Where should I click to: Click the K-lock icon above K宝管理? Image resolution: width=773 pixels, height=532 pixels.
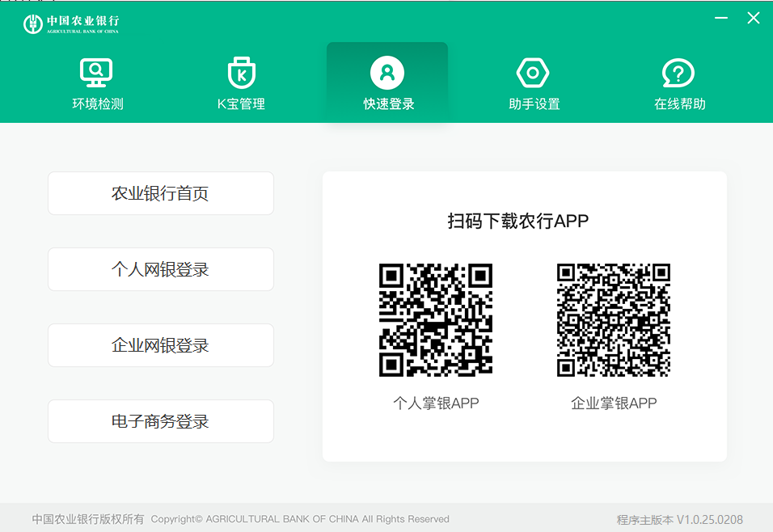pyautogui.click(x=241, y=72)
